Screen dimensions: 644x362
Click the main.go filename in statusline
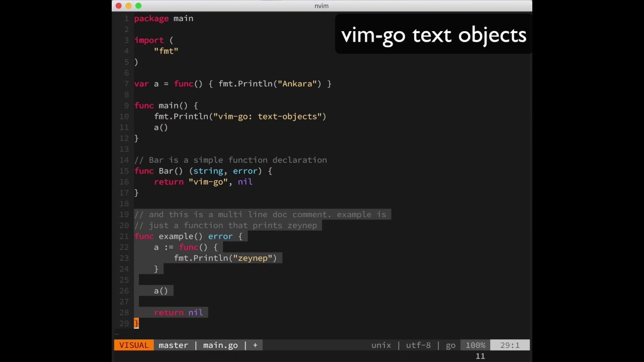point(220,345)
